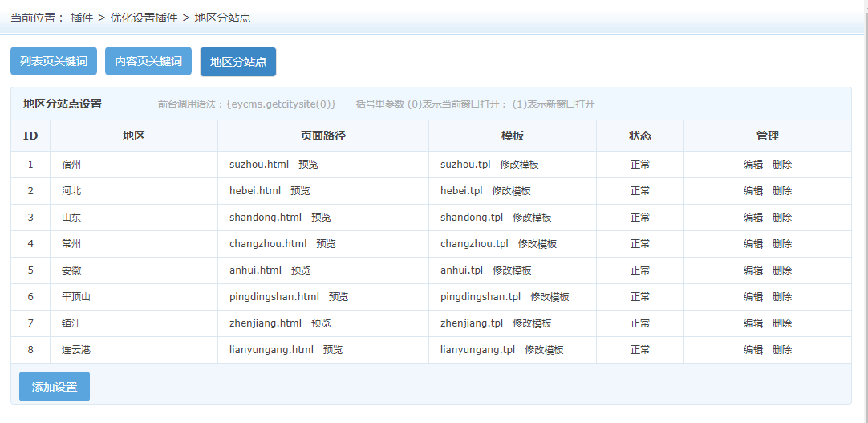Open 修改模板 for hebei.tpl
868x423 pixels.
[x=511, y=191]
